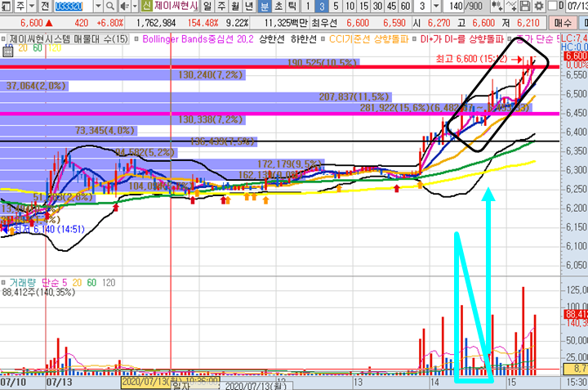The width and height of the screenshot is (588, 390).
Task: Click the 매수 buy button
Action: click(563, 23)
